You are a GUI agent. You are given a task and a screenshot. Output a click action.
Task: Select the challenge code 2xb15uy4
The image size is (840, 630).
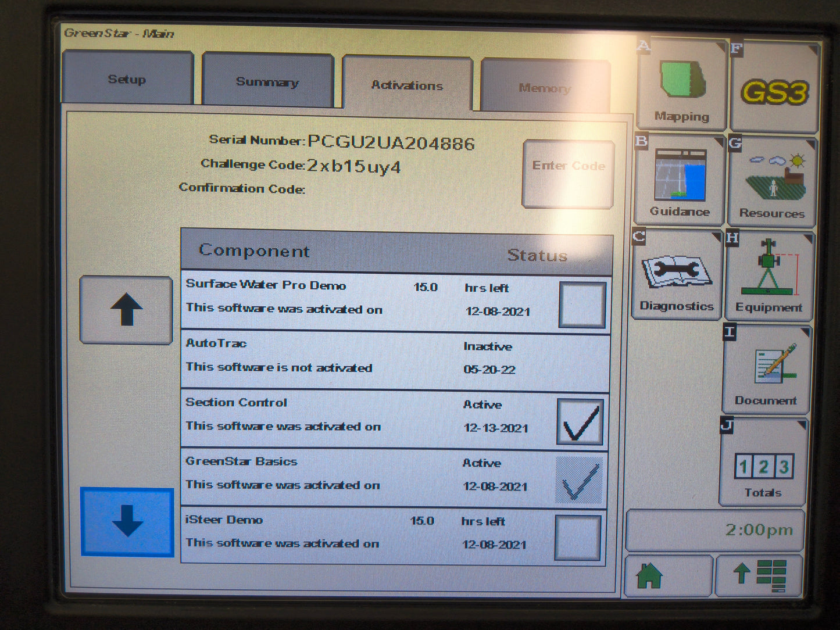353,166
